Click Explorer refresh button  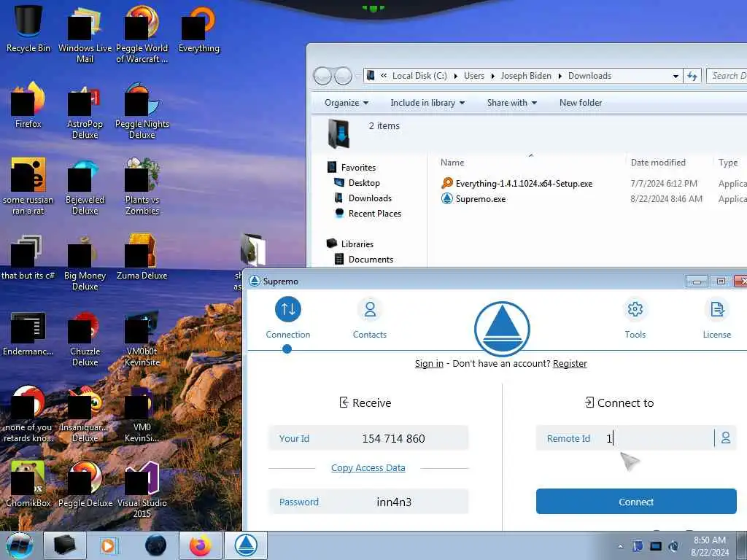pyautogui.click(x=692, y=76)
